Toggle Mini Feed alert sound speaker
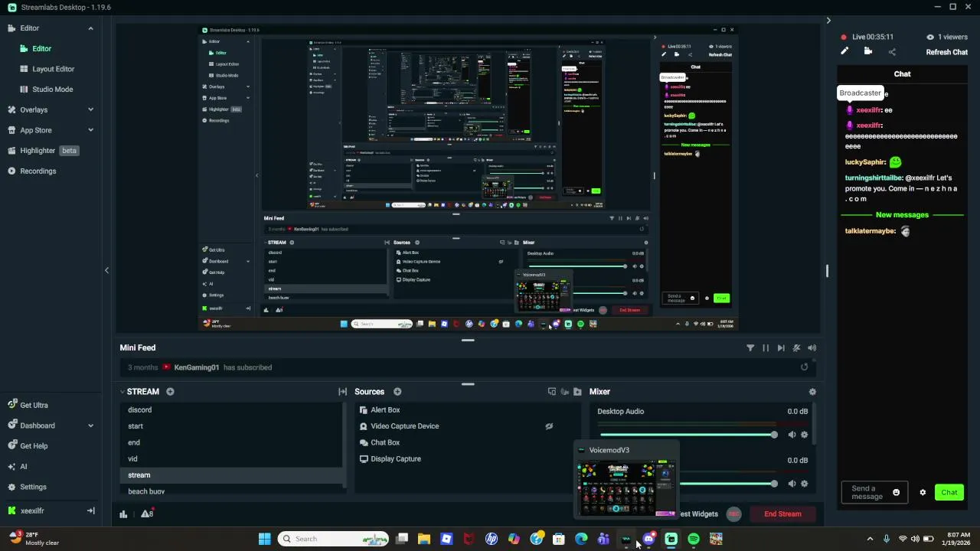980x551 pixels. 812,347
